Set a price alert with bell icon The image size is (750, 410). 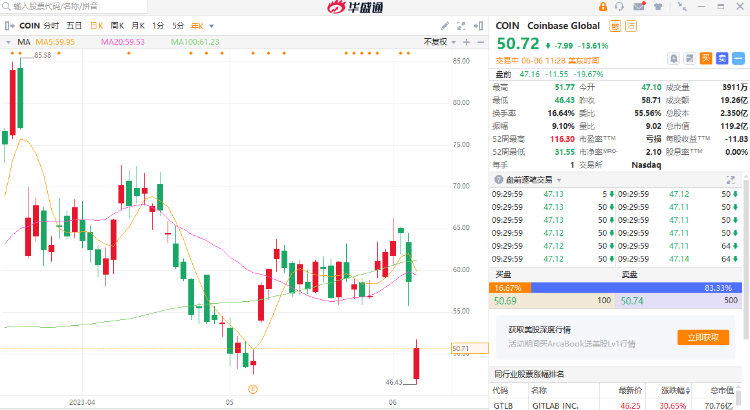[x=673, y=58]
